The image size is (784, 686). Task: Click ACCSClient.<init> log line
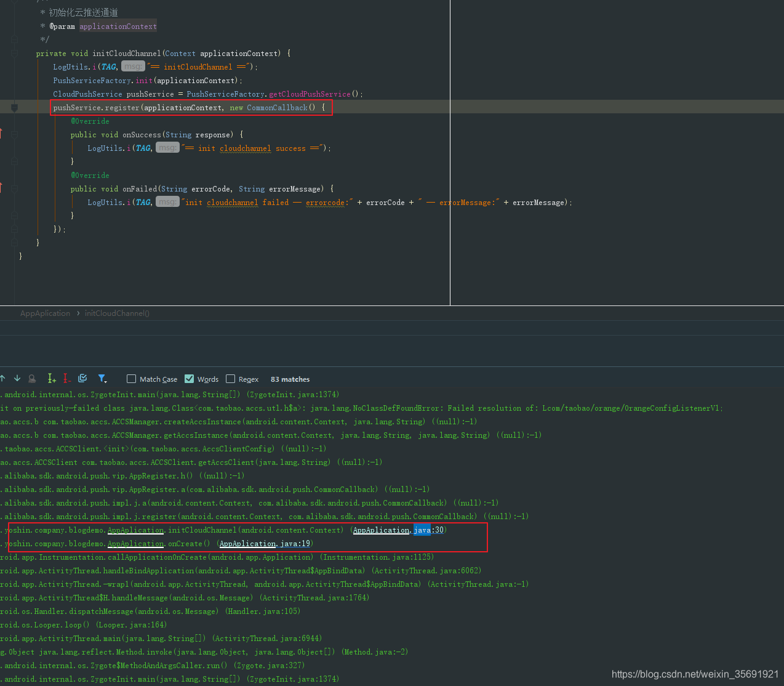[163, 449]
